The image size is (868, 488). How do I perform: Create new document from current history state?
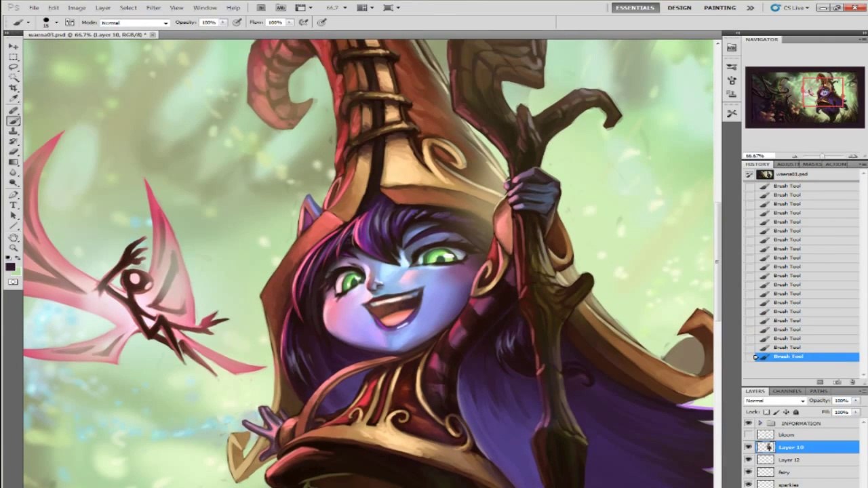point(821,382)
